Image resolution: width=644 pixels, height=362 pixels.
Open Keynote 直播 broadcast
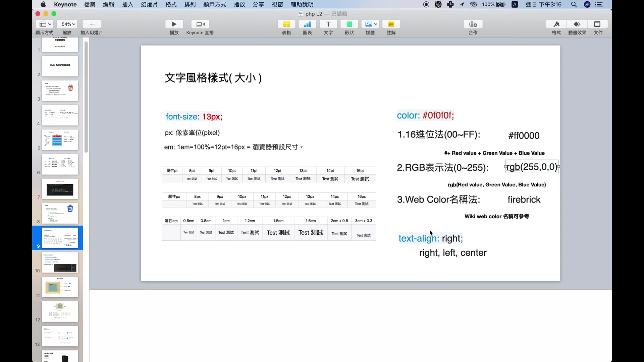200,24
